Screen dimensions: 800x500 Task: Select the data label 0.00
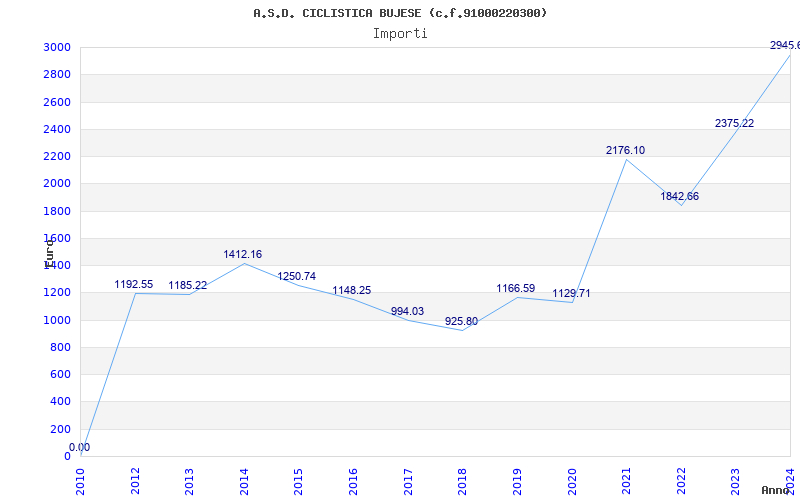pyautogui.click(x=80, y=447)
